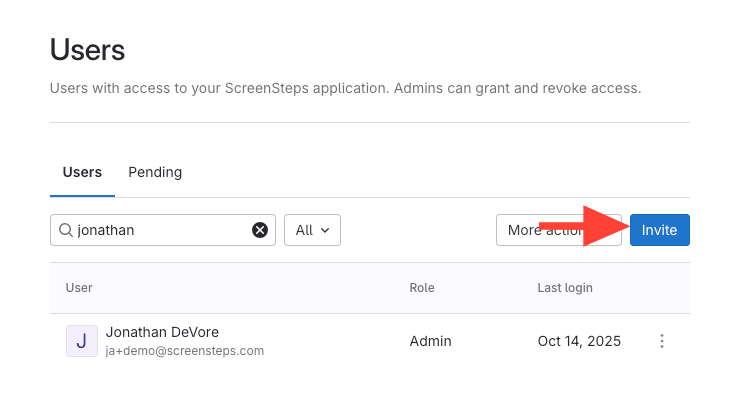Click the Role column header
756x413 pixels.
pos(422,288)
